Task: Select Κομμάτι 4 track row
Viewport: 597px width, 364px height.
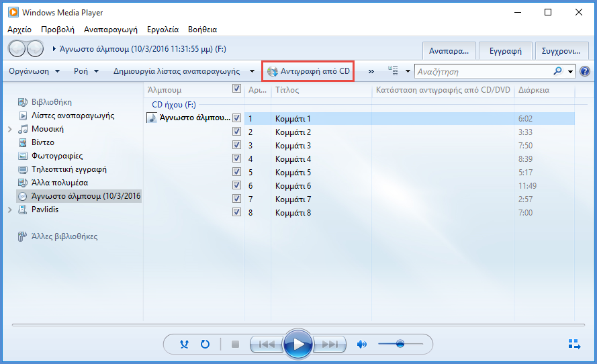Action: point(409,158)
